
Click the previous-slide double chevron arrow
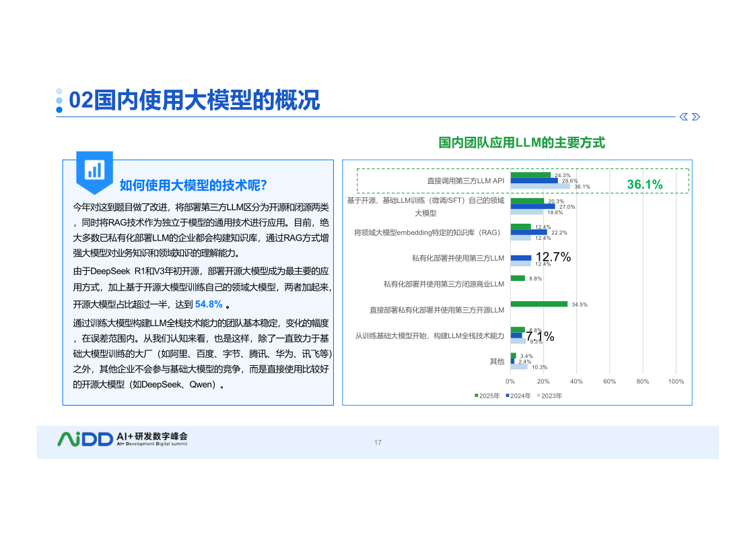pos(683,117)
